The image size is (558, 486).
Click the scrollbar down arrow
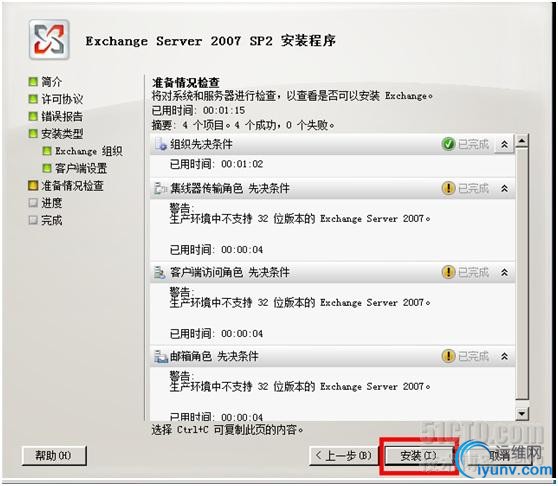pyautogui.click(x=522, y=413)
